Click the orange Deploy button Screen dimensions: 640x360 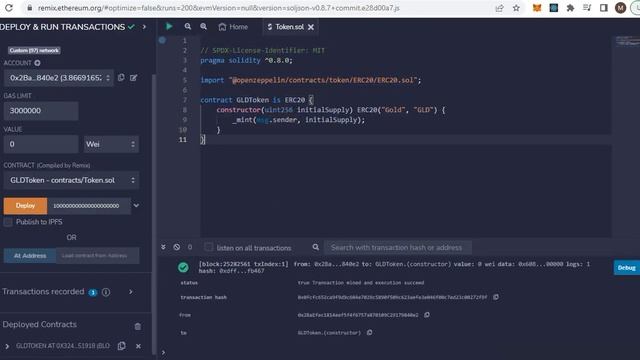tap(25, 206)
